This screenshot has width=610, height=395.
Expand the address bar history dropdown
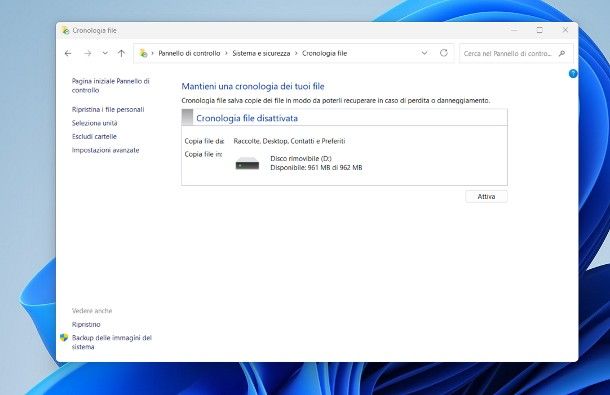click(424, 53)
